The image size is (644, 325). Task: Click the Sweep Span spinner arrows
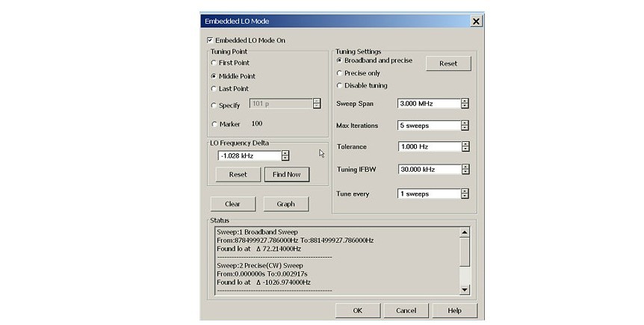click(x=465, y=104)
